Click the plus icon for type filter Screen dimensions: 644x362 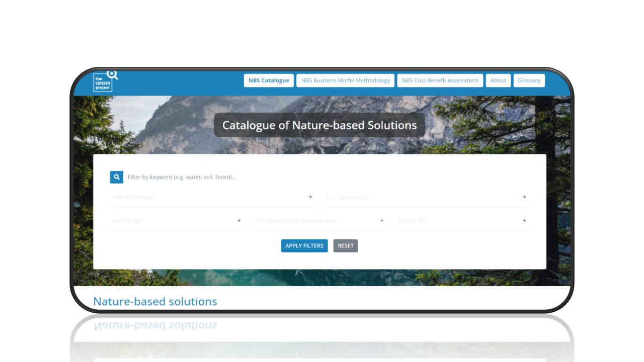[x=239, y=221]
